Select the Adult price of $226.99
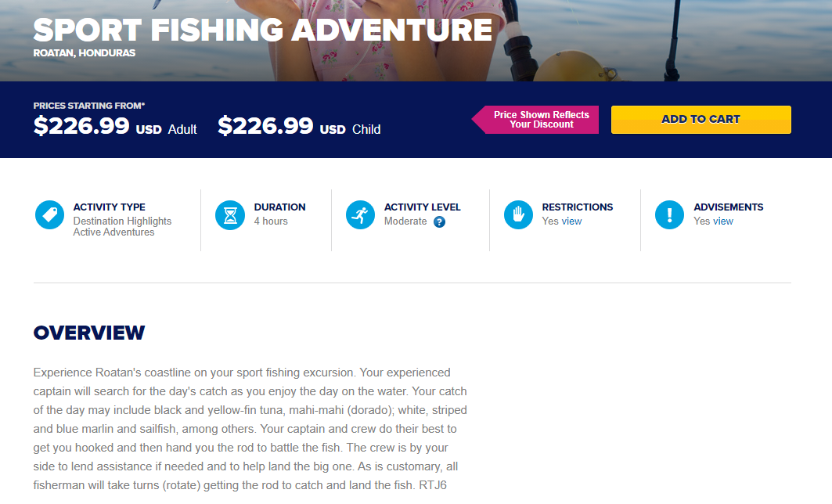 pos(81,125)
